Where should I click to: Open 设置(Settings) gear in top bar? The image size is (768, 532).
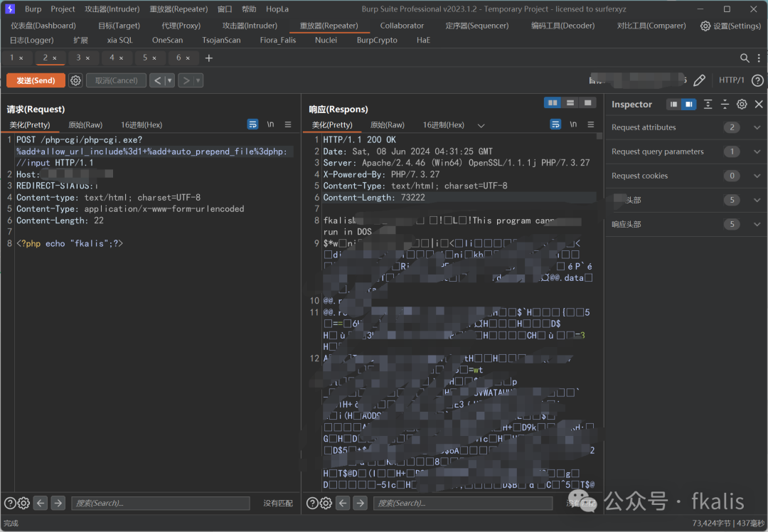730,26
